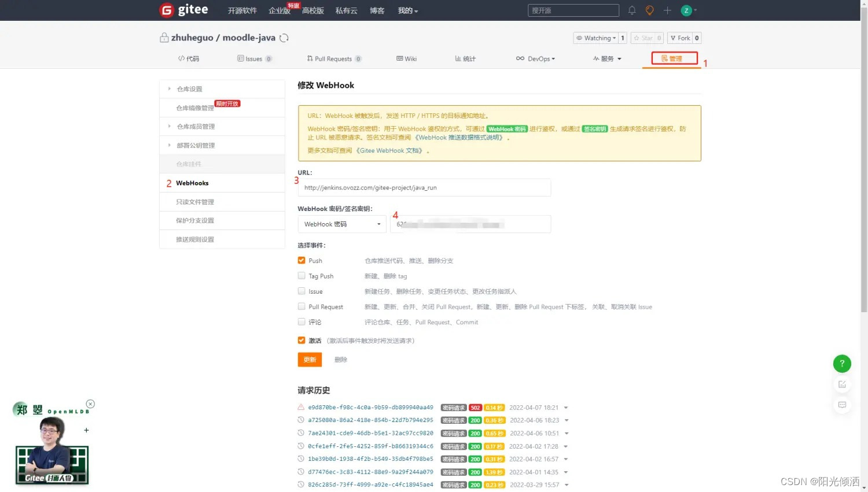Open the chat bubble icon on right edge
868x492 pixels.
click(x=842, y=405)
